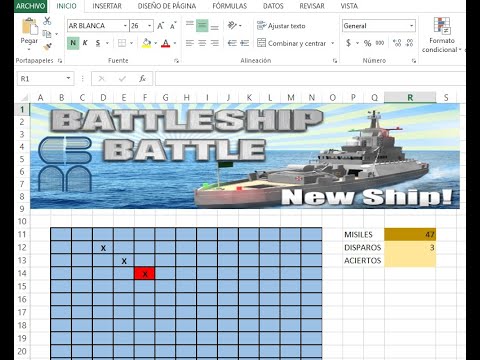Switch to the INSERTAR tab
480x360 pixels.
pyautogui.click(x=107, y=6)
